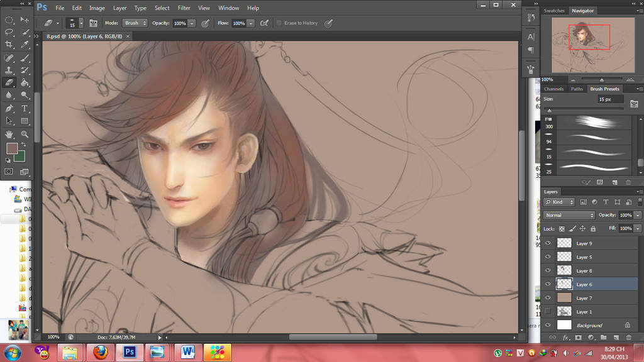Open the Filter menu
The image size is (644, 362).
[184, 8]
